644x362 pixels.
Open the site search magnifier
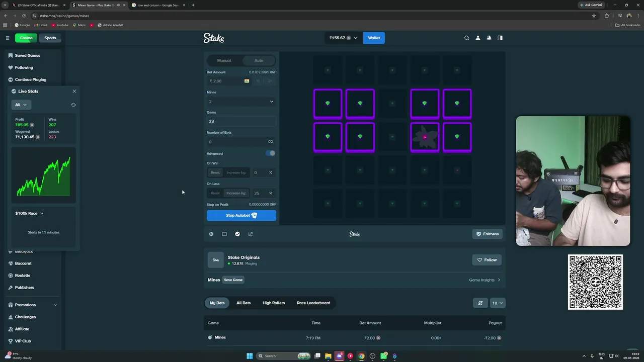tap(467, 38)
